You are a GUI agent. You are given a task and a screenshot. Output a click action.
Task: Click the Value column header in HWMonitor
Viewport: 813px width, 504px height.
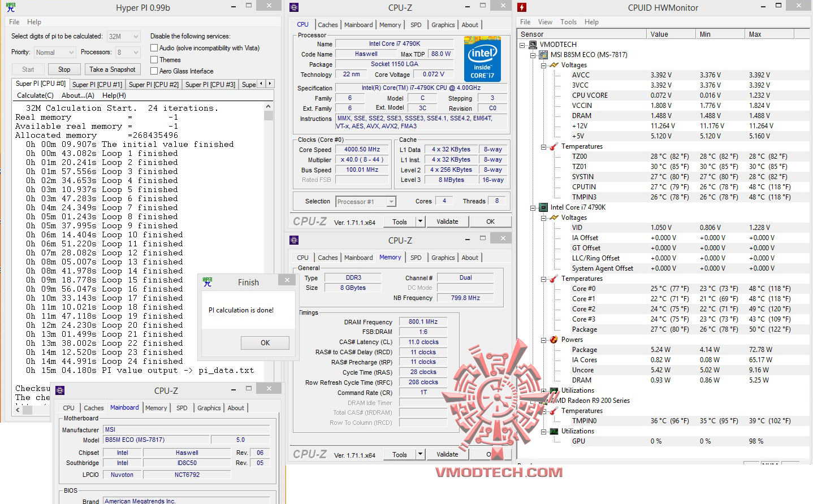[x=671, y=34]
